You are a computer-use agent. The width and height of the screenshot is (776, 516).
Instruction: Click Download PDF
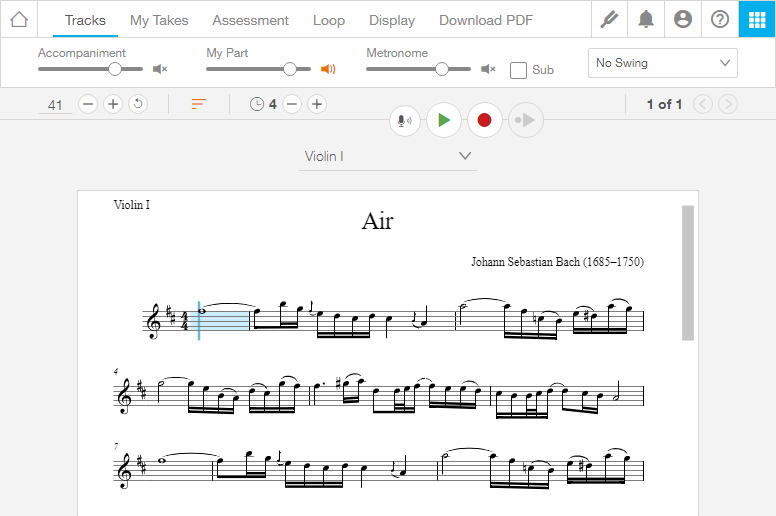tap(486, 20)
